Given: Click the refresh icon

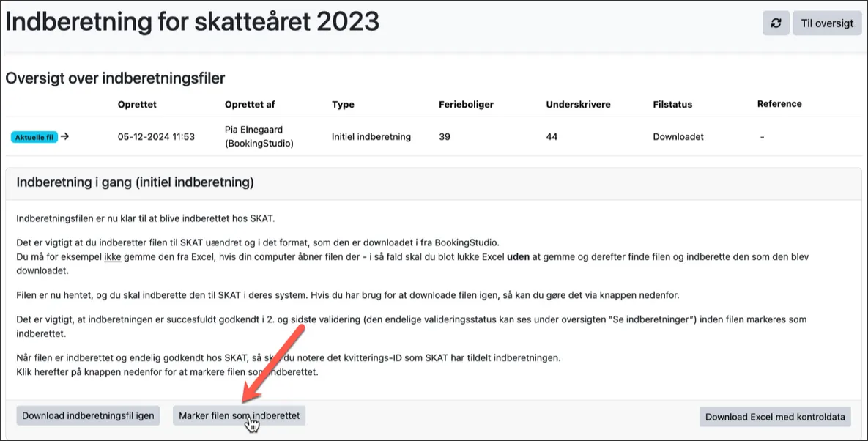Looking at the screenshot, I should 776,23.
